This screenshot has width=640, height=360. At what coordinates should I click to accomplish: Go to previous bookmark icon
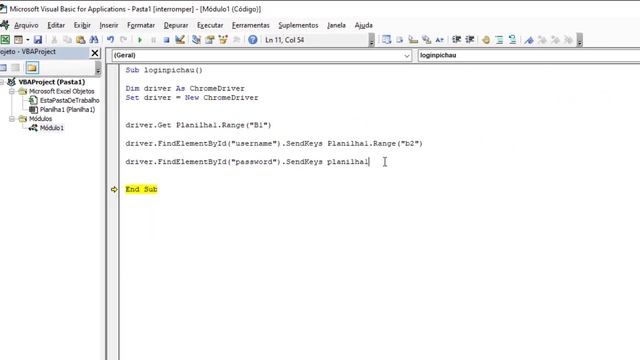pyautogui.click(x=556, y=40)
